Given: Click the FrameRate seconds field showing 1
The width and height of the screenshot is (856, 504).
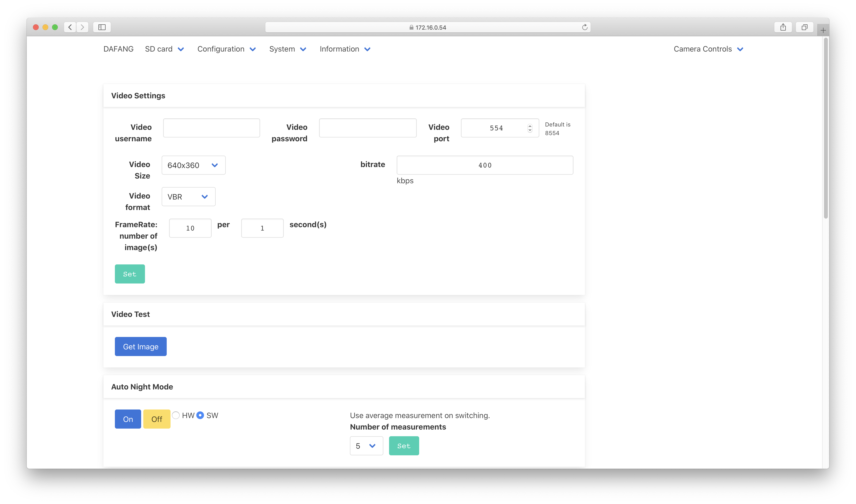Looking at the screenshot, I should [262, 228].
